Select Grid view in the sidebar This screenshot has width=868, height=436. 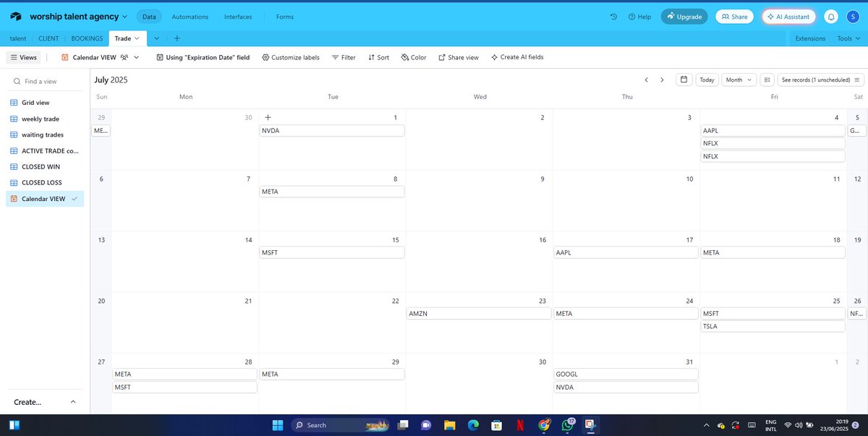(x=45, y=103)
